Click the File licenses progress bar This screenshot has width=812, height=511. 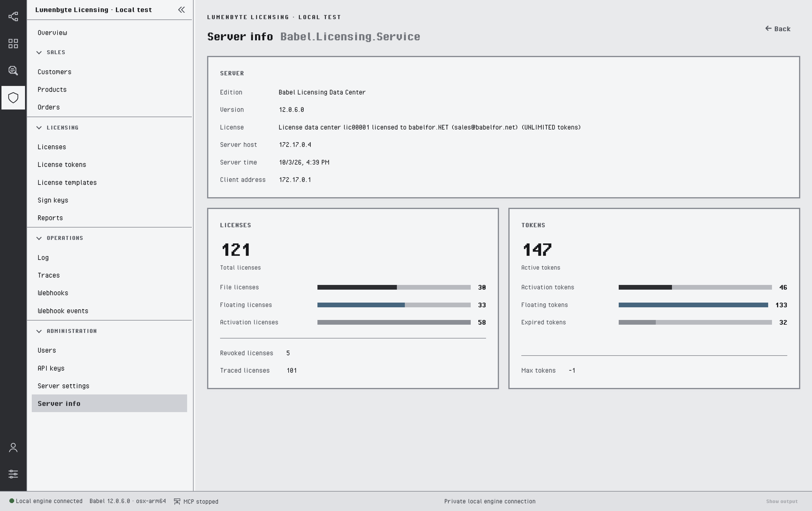coord(394,287)
